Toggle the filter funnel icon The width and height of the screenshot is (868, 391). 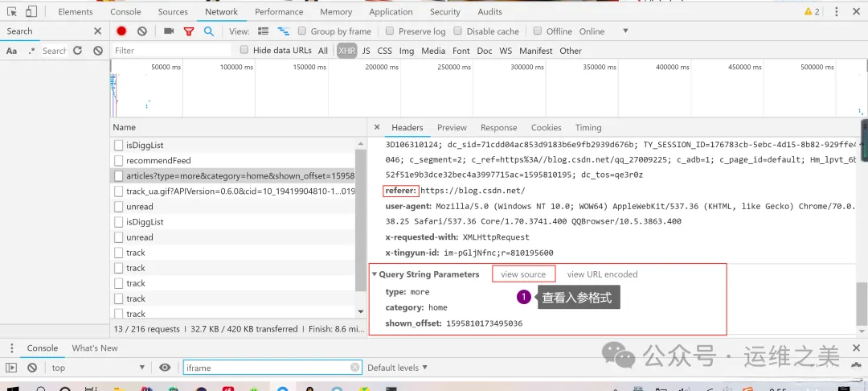tap(189, 31)
